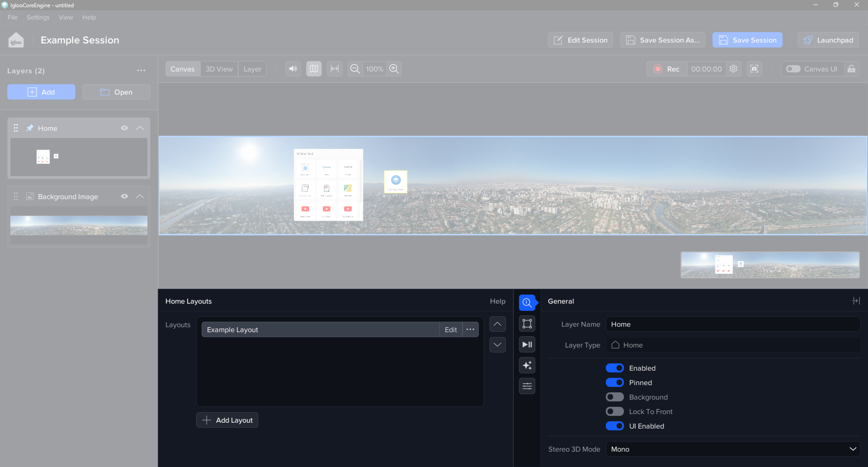This screenshot has width=868, height=467.
Task: Open the Settings menu
Action: coord(38,17)
